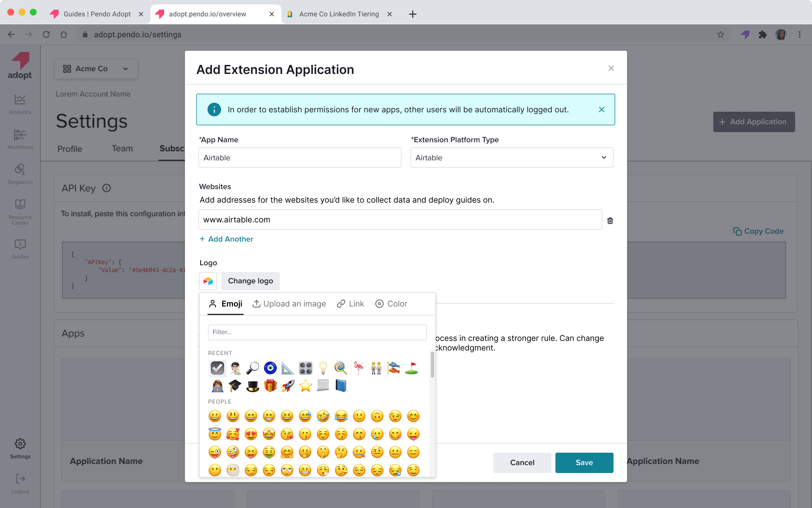Open the Acme Co account dropdown
812x508 pixels.
click(96, 69)
